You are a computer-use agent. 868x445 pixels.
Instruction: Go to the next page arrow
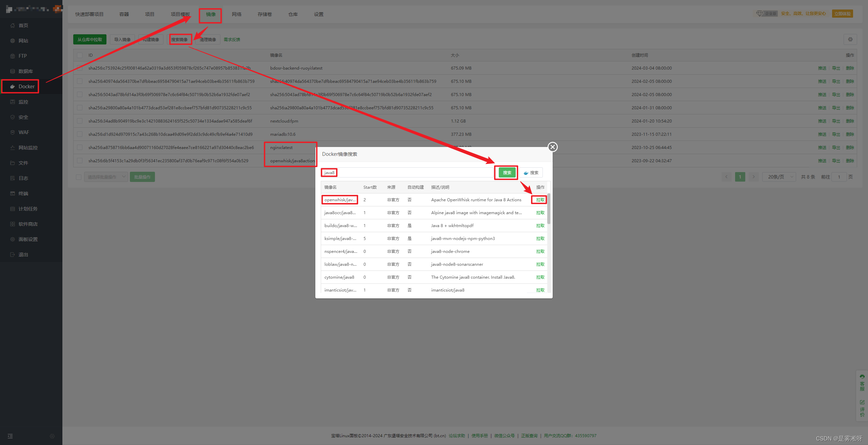tap(754, 177)
